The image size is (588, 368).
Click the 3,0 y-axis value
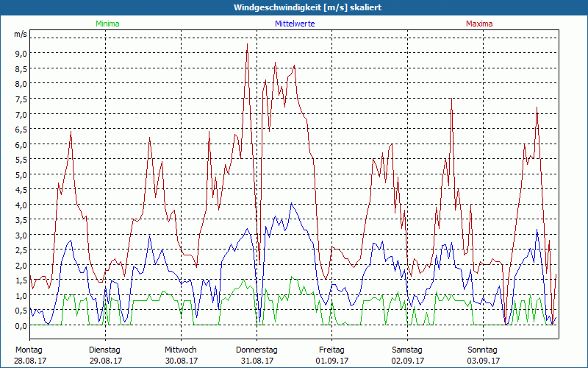point(21,235)
